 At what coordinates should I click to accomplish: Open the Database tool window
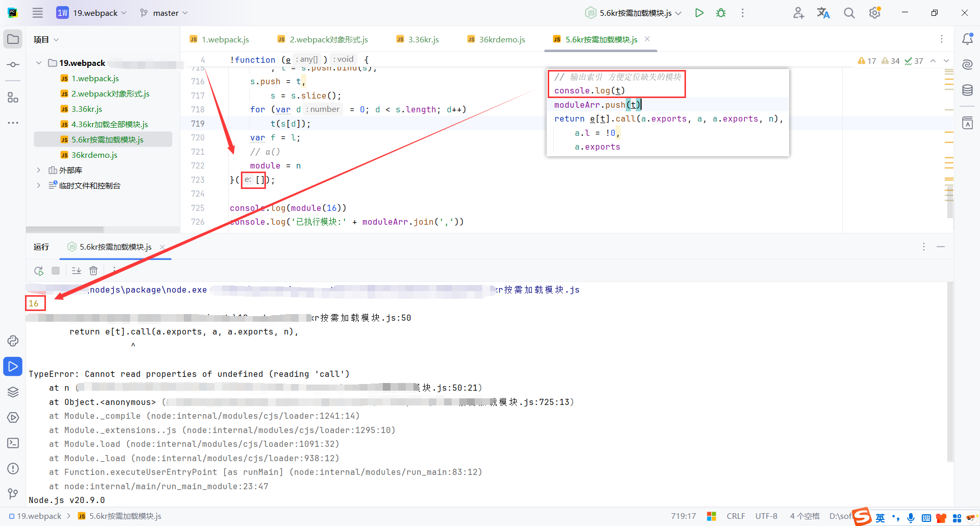tap(968, 90)
